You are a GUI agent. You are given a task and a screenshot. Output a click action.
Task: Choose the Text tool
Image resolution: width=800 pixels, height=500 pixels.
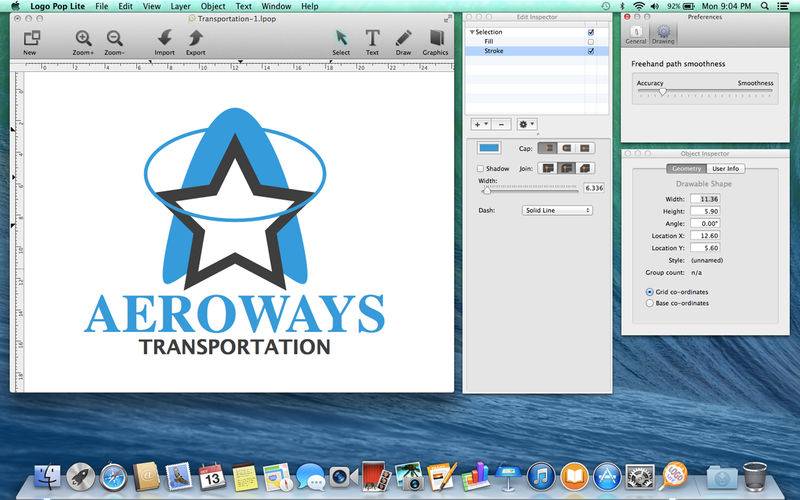click(x=372, y=38)
